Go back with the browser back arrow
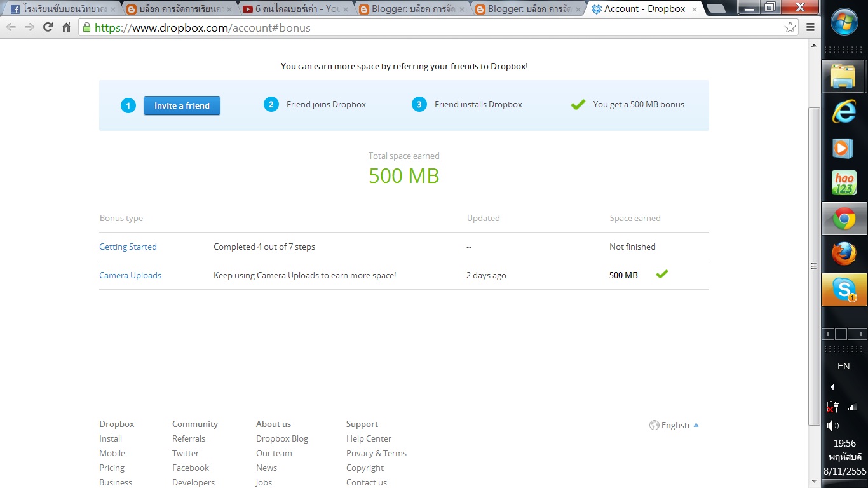868x488 pixels. (x=11, y=27)
